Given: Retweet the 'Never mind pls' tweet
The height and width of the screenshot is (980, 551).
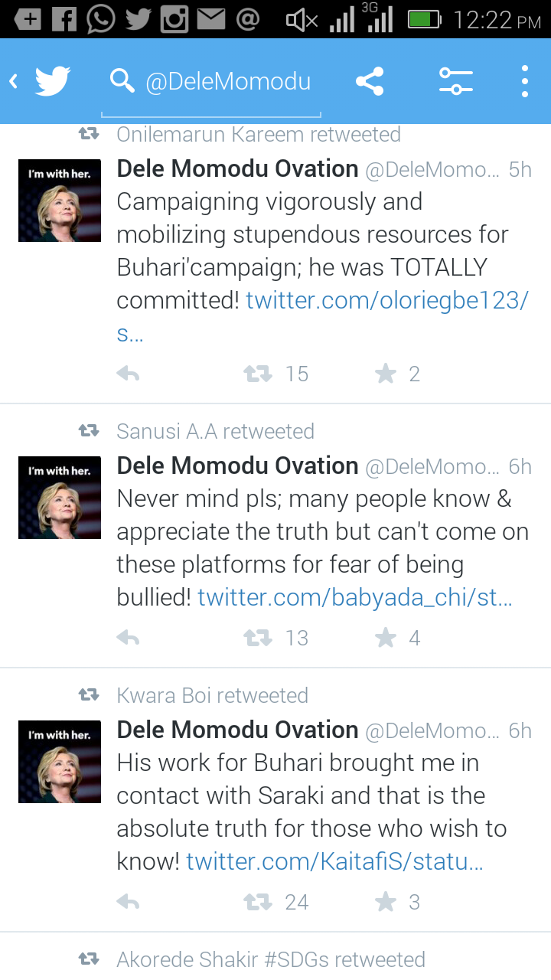Looking at the screenshot, I should click(258, 638).
